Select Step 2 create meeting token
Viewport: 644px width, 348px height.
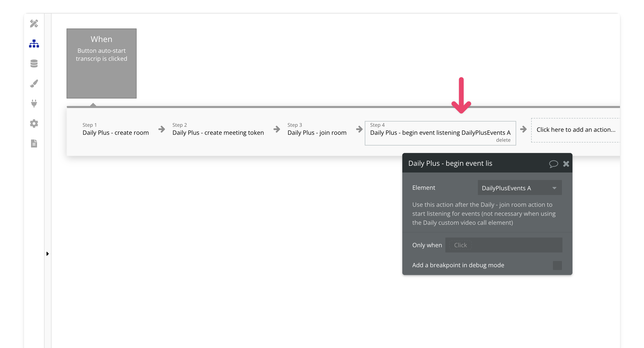coord(218,129)
